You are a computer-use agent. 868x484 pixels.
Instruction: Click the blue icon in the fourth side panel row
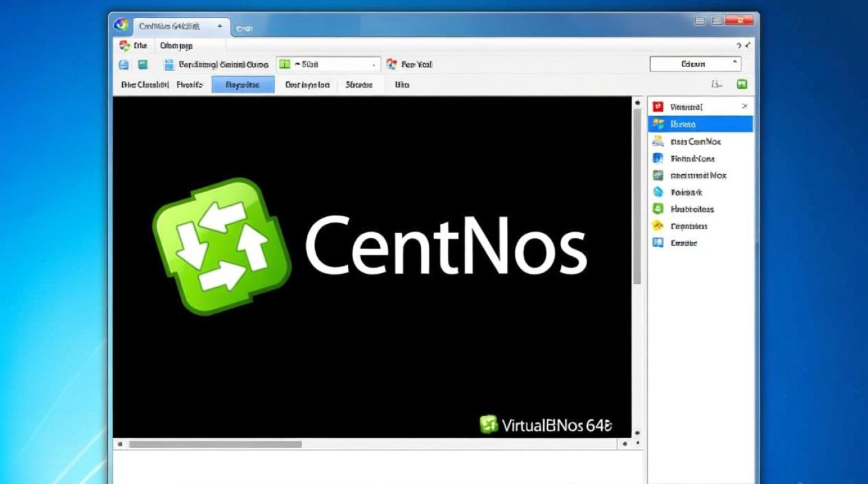[658, 158]
